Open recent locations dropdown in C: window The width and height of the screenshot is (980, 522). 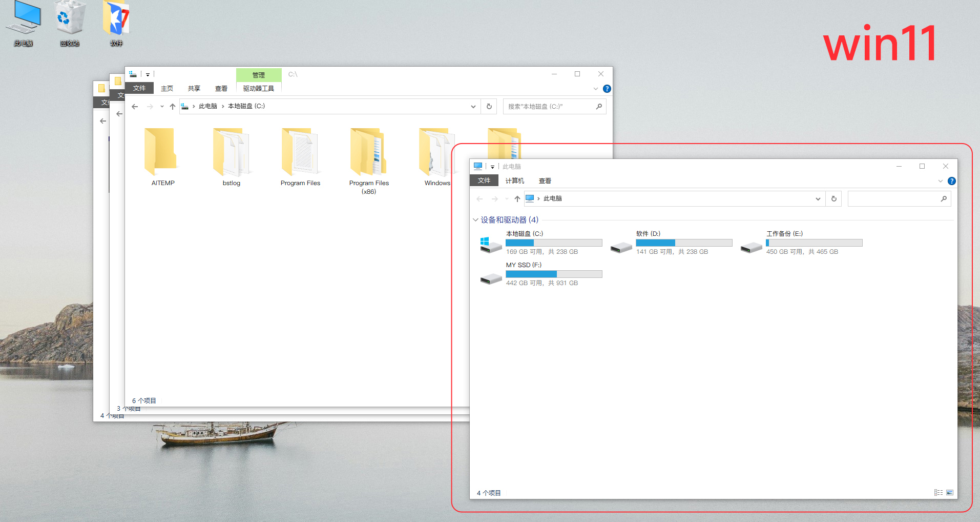162,107
